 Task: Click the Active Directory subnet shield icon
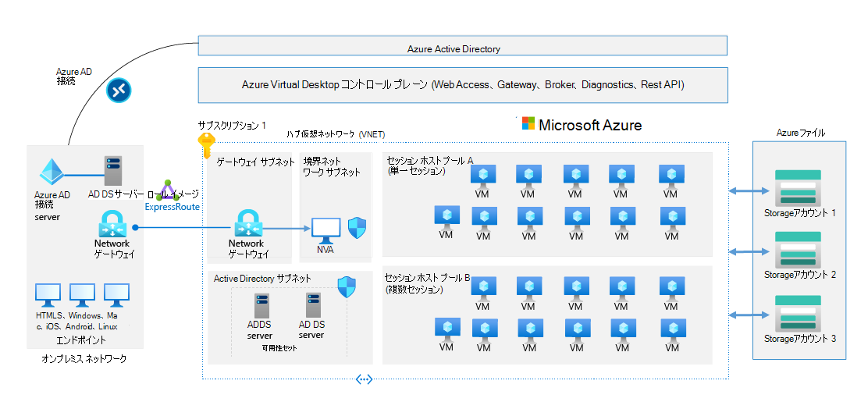[347, 286]
